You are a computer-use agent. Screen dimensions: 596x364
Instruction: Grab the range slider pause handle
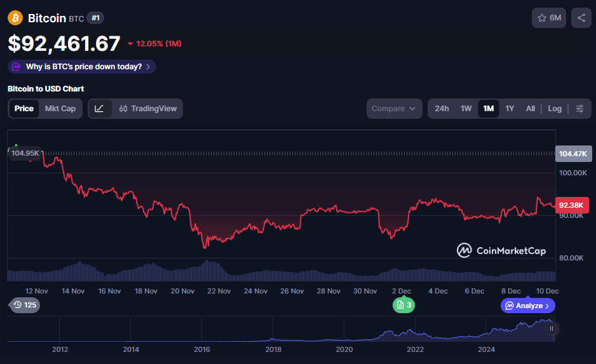tap(551, 328)
